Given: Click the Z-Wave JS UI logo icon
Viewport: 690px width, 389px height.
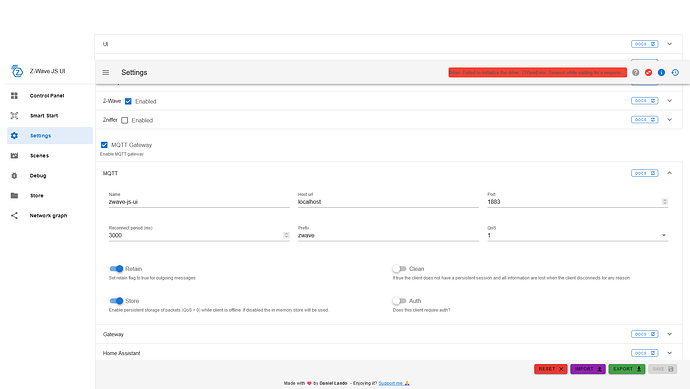Looking at the screenshot, I should tap(17, 71).
